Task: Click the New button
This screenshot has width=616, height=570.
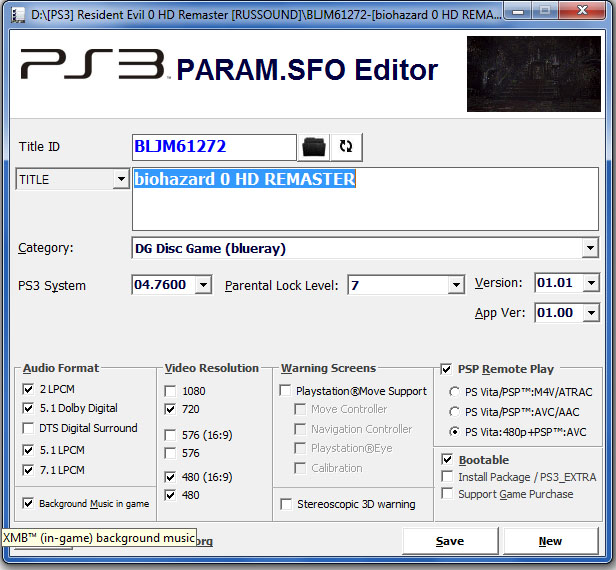Action: click(550, 541)
